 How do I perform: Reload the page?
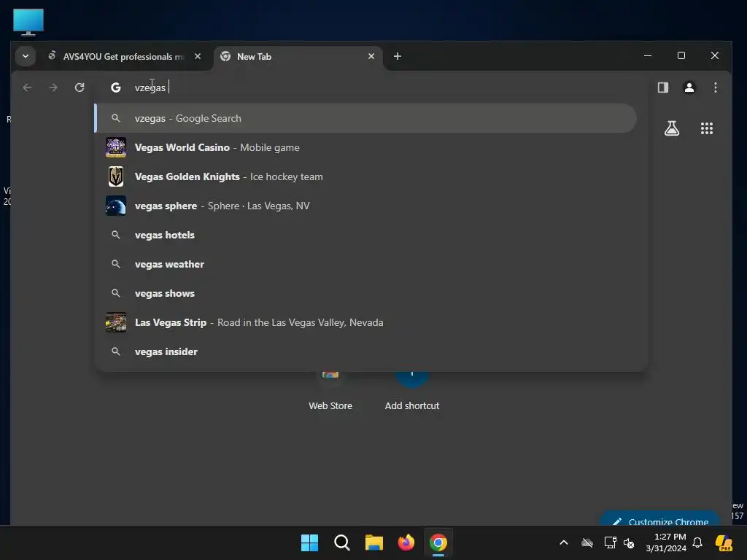[80, 87]
